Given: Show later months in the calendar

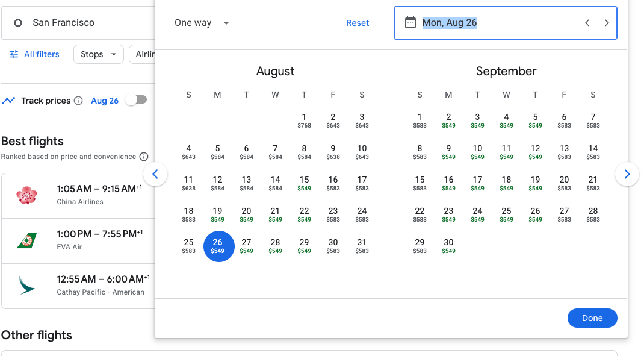Looking at the screenshot, I should tap(627, 174).
